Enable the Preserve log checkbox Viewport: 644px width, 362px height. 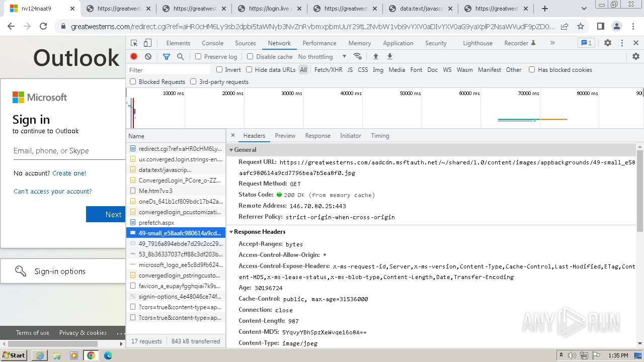tap(198, 57)
